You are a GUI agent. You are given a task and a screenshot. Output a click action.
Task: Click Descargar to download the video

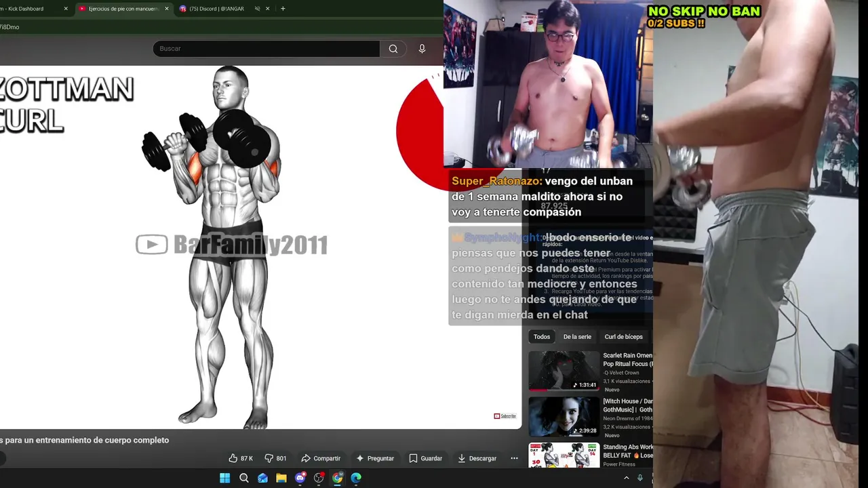[477, 458]
